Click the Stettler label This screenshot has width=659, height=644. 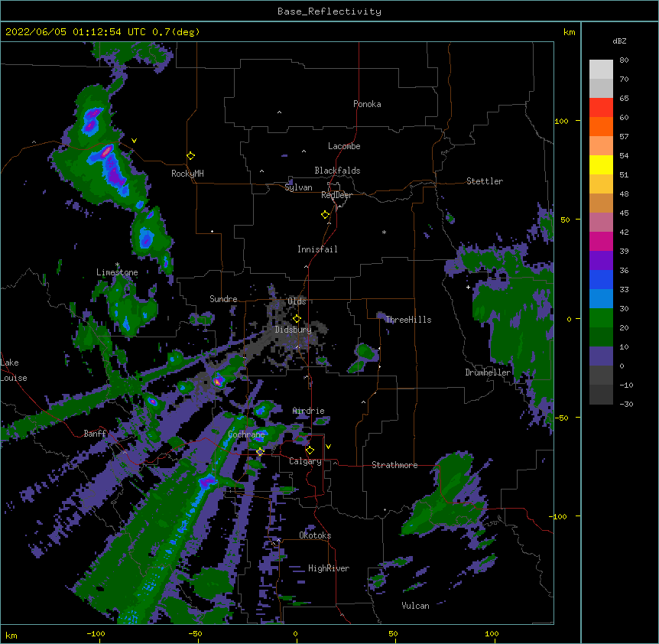pyautogui.click(x=485, y=181)
